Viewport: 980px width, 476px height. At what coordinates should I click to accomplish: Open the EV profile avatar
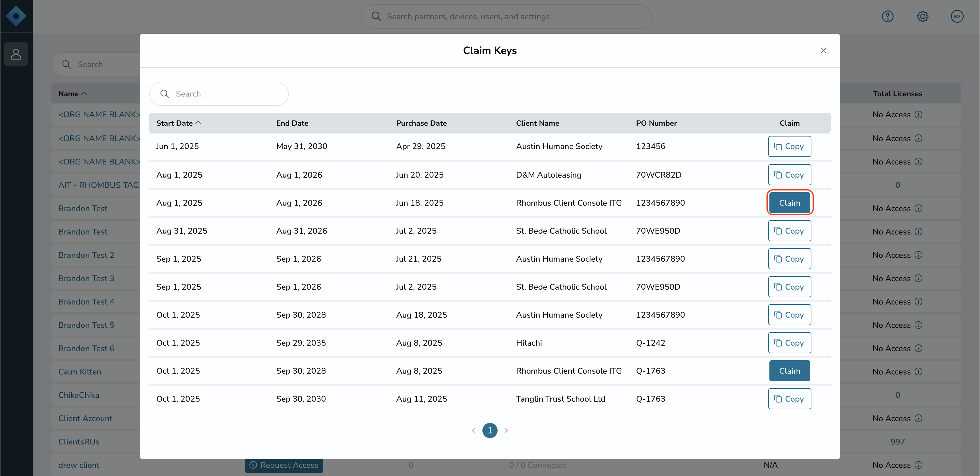957,16
